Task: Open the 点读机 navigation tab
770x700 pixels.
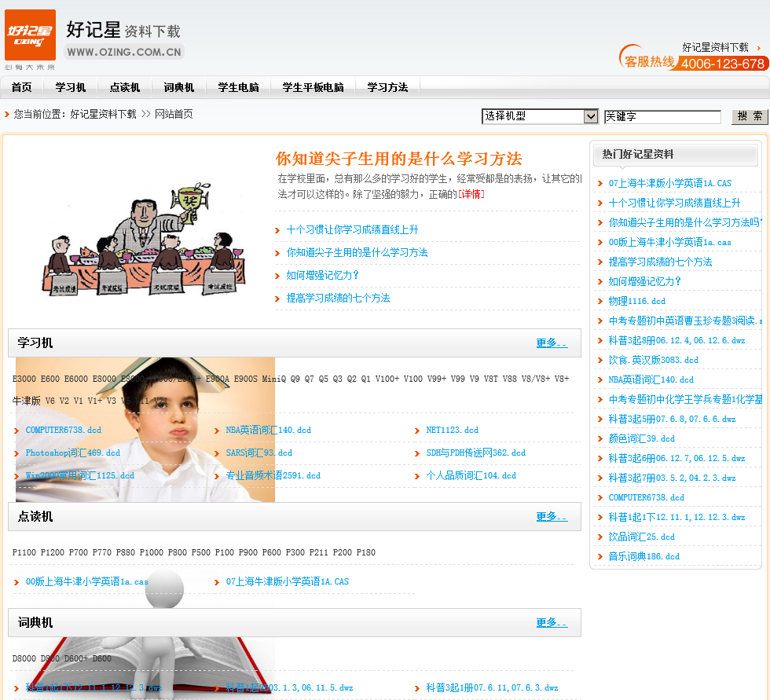Action: [x=125, y=87]
